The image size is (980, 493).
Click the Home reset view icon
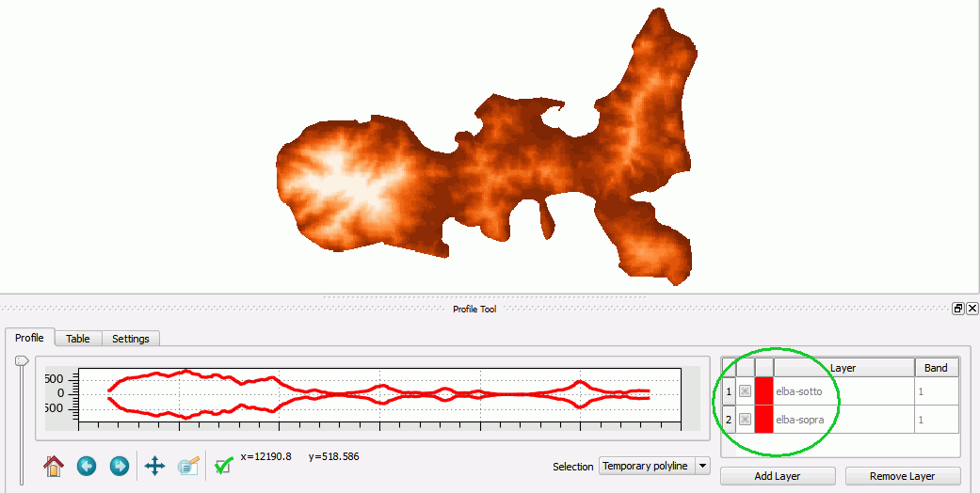54,466
